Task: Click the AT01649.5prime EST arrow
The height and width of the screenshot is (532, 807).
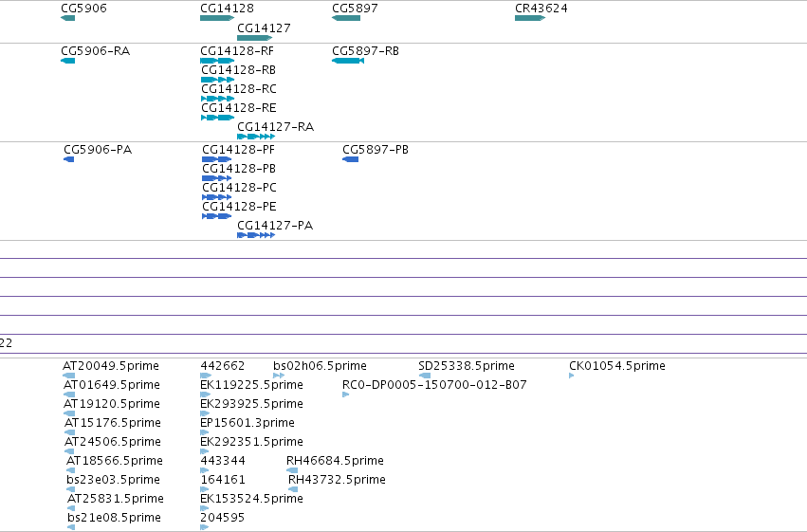Action: [x=69, y=394]
